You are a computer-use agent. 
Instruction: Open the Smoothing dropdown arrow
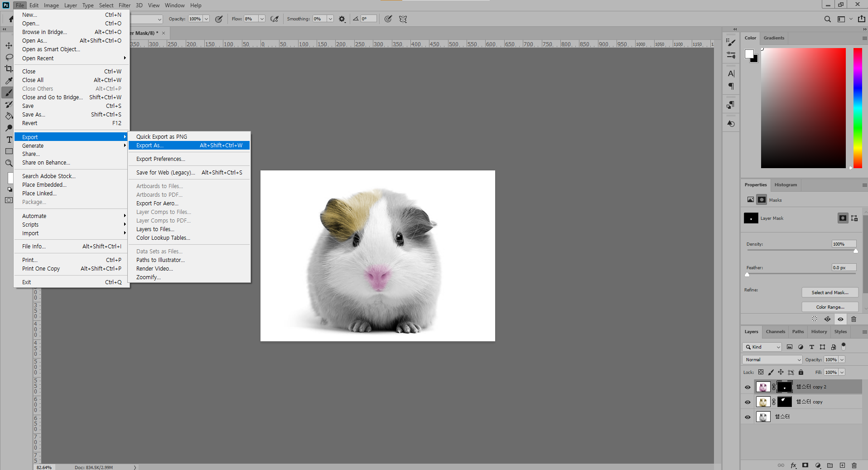tap(330, 19)
